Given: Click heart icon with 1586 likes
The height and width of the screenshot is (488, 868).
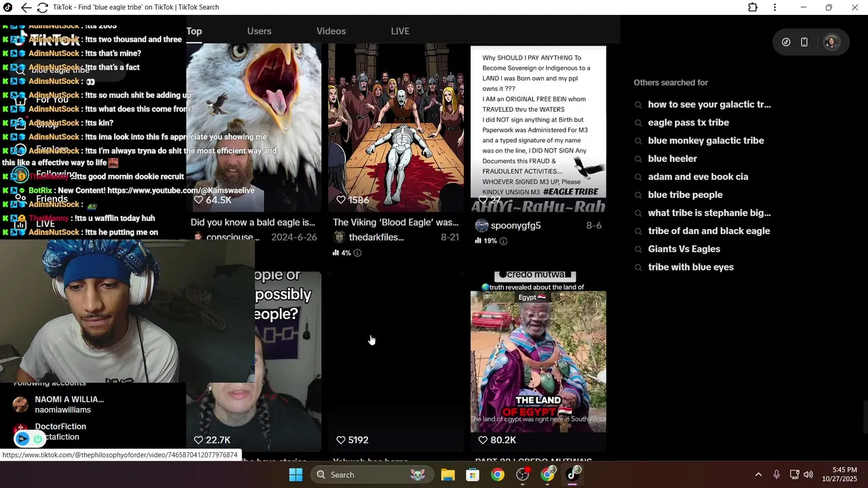Looking at the screenshot, I should pos(341,200).
